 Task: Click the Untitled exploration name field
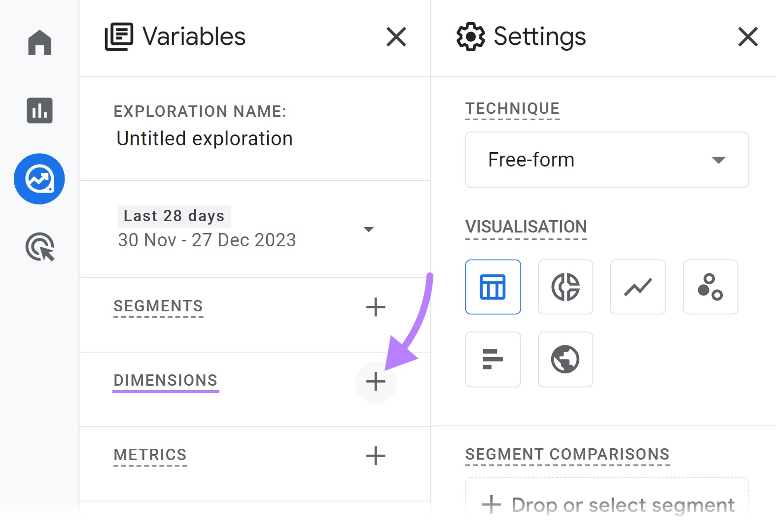click(204, 138)
